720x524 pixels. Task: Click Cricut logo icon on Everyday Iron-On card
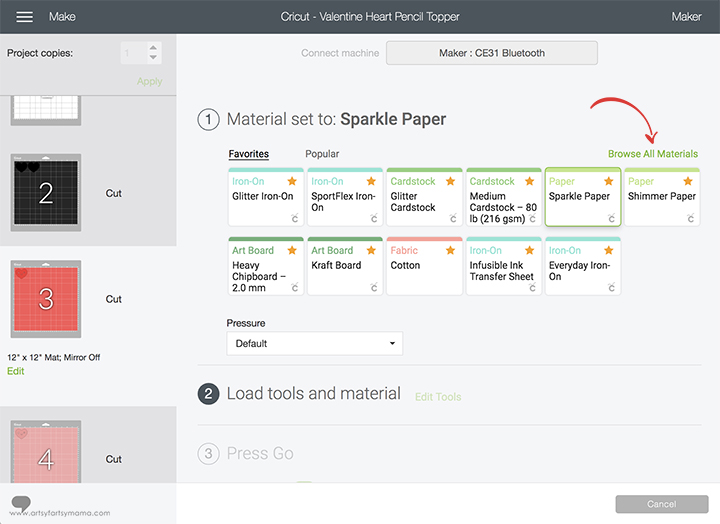coord(611,287)
